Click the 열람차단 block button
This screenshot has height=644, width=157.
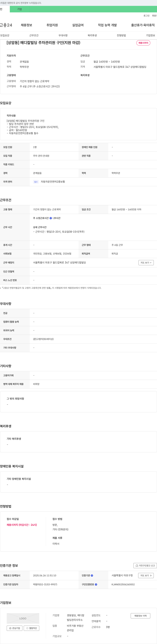pos(31,628)
